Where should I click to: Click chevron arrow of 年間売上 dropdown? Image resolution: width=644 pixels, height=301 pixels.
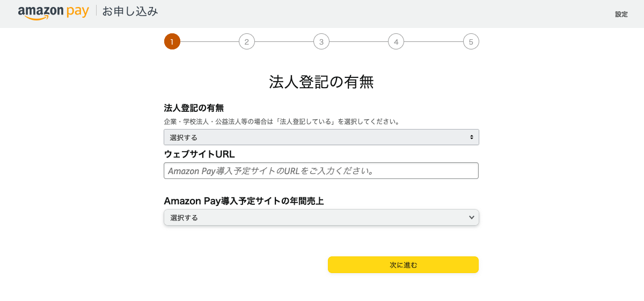[x=471, y=217]
